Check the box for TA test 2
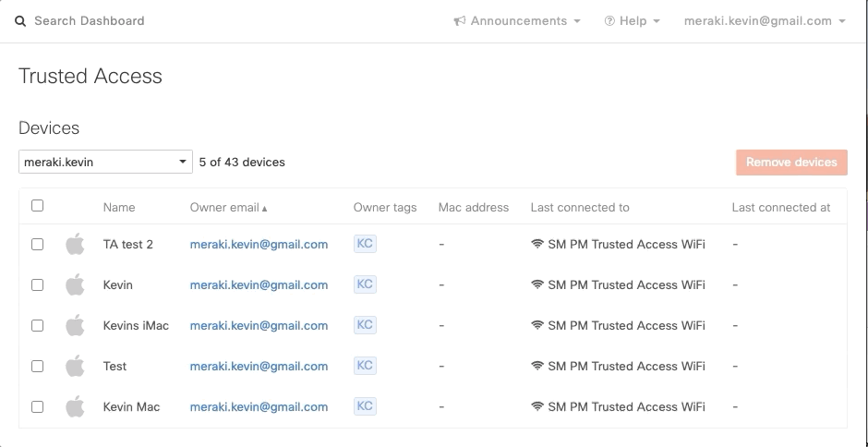Image resolution: width=868 pixels, height=447 pixels. point(38,245)
